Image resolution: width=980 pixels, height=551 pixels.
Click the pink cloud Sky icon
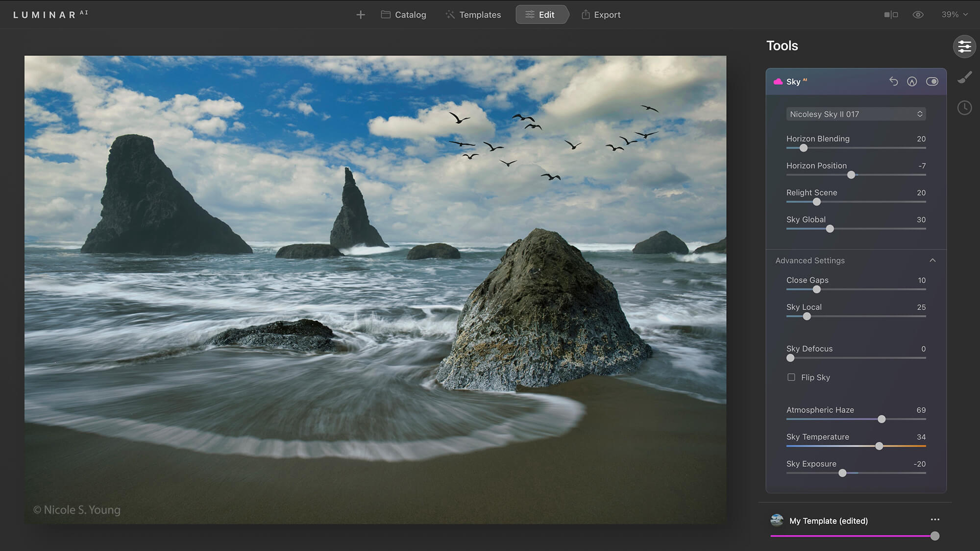click(778, 82)
